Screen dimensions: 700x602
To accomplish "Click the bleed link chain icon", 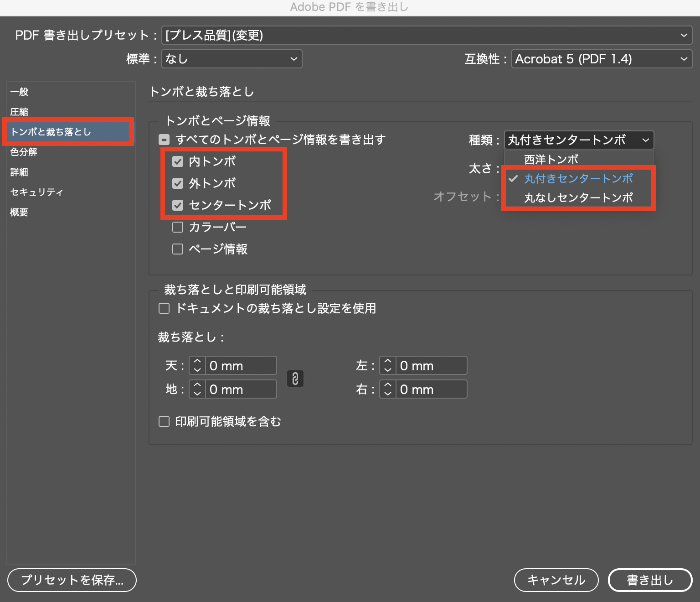I will (x=295, y=379).
